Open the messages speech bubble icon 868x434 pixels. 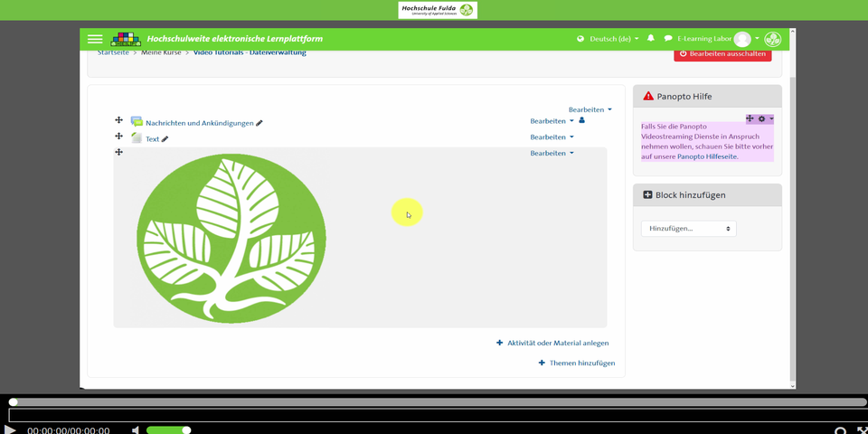pyautogui.click(x=668, y=39)
